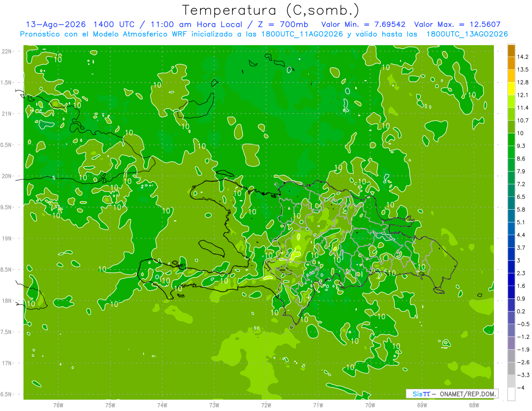Select the gray swatch between -3.3 and -2.6

pos(511,368)
